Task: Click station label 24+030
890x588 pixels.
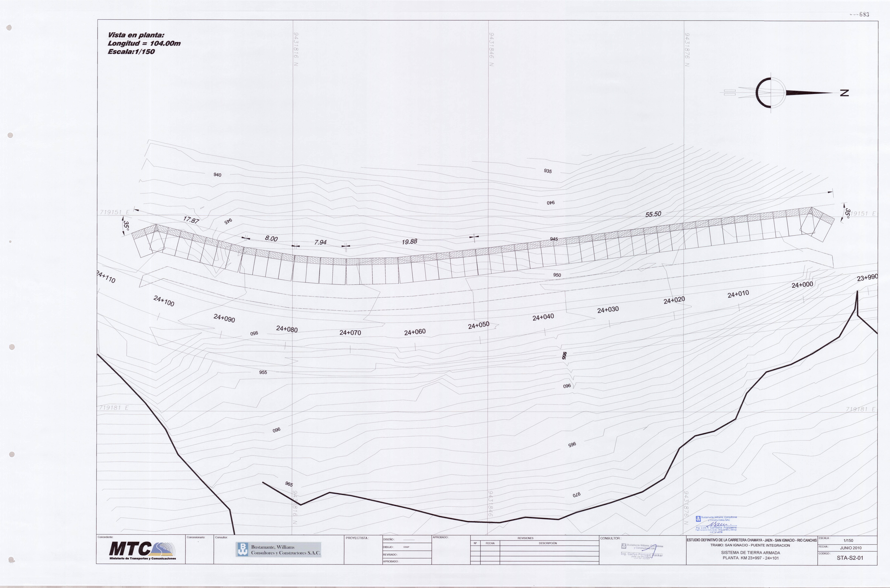Action: point(608,310)
